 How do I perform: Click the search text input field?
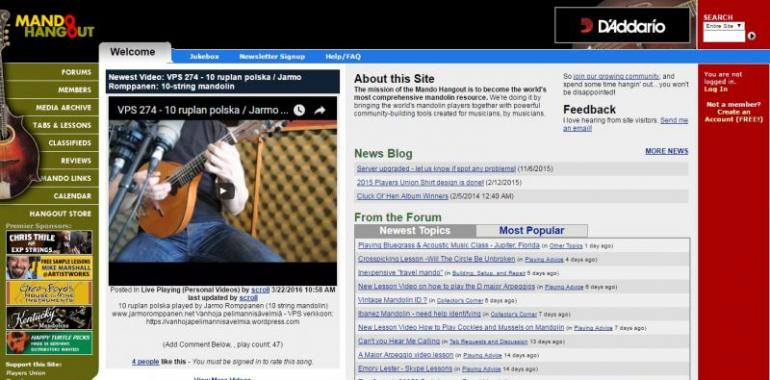[x=724, y=36]
